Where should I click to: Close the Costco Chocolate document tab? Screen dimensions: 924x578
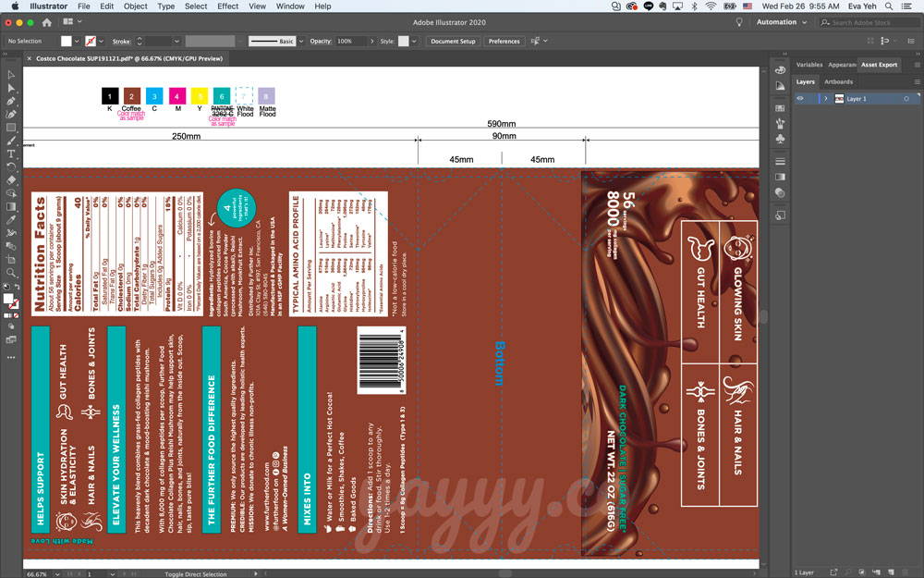click(x=29, y=58)
